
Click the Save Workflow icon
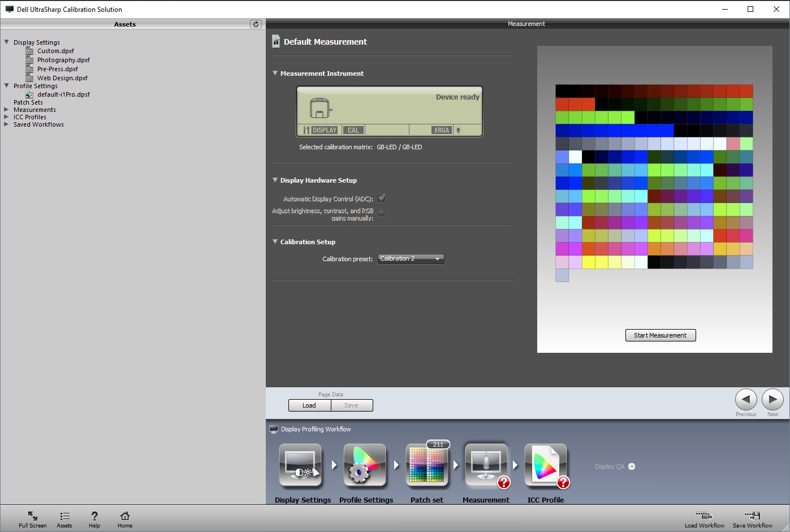point(753,516)
